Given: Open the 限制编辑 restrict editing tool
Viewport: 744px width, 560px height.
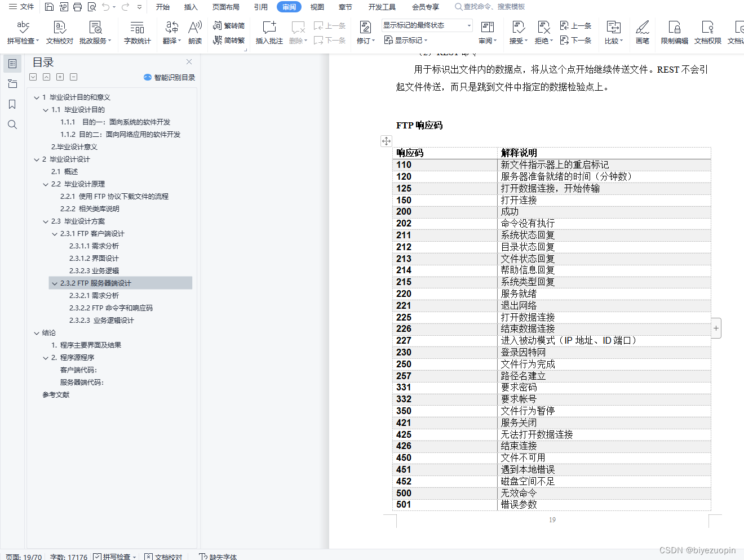Looking at the screenshot, I should click(x=675, y=33).
